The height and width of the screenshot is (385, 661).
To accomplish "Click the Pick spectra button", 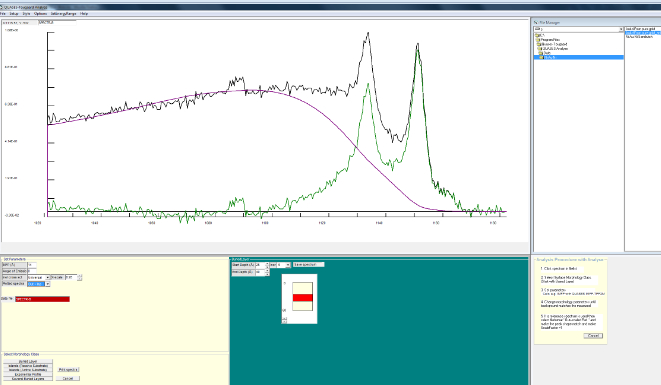I will tap(68, 369).
